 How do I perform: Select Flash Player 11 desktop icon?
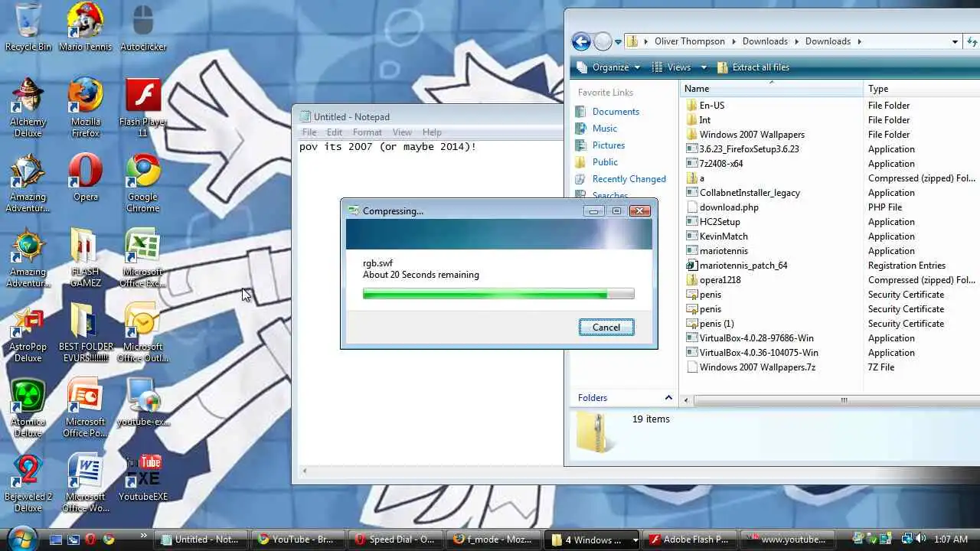[143, 108]
